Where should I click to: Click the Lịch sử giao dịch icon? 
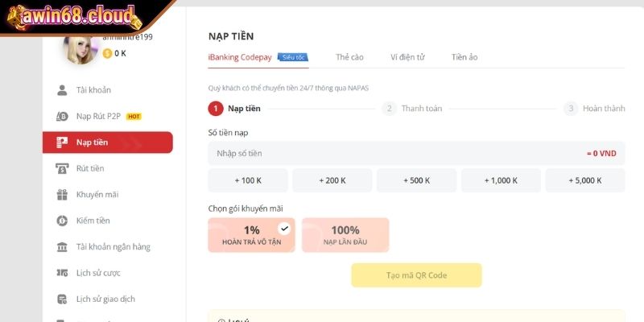[x=62, y=299]
